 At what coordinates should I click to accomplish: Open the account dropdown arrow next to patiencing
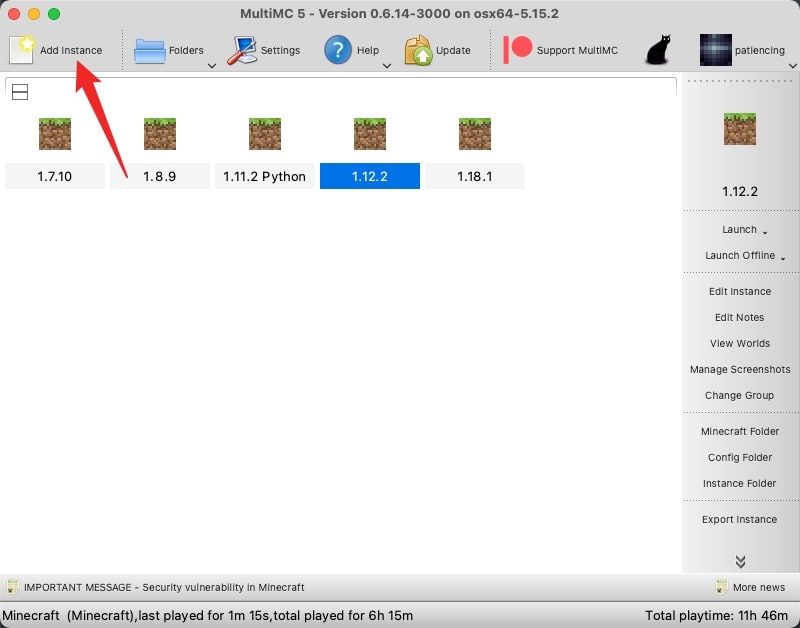click(x=792, y=66)
